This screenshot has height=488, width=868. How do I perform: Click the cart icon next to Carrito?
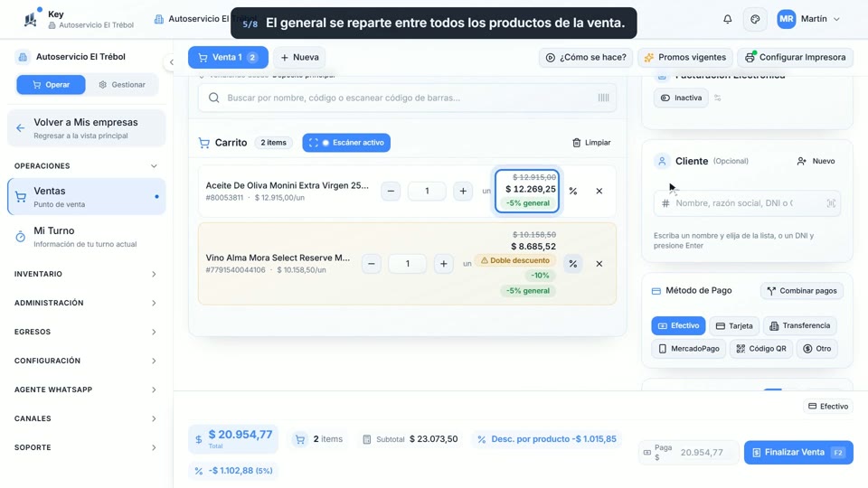click(203, 143)
